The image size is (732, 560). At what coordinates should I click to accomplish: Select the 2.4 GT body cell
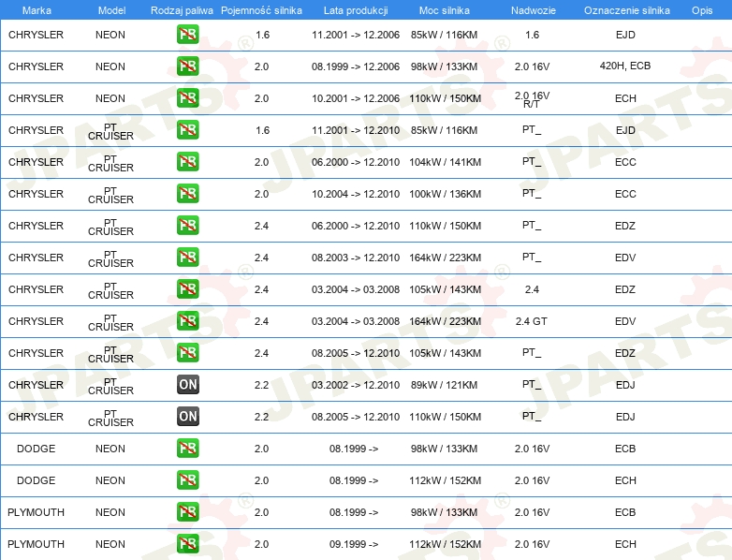point(532,321)
